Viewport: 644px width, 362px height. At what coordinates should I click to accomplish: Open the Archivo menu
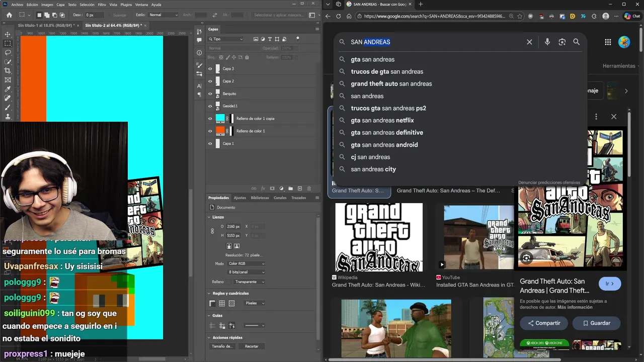click(x=17, y=5)
